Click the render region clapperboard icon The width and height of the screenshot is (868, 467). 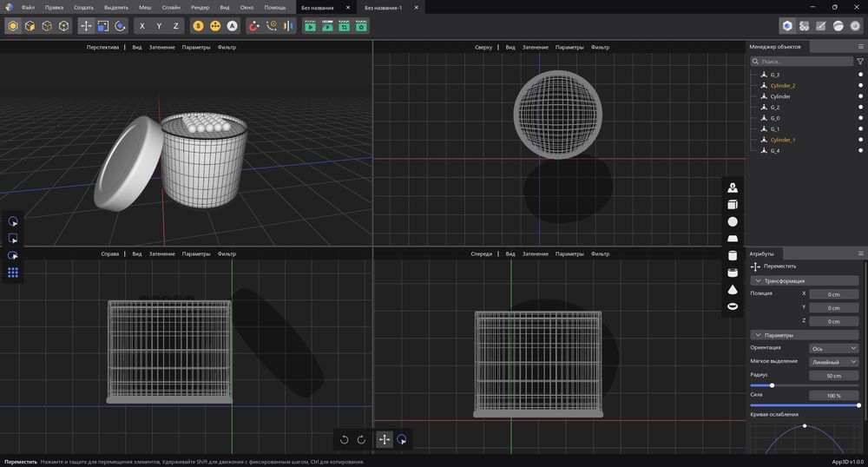tap(345, 26)
